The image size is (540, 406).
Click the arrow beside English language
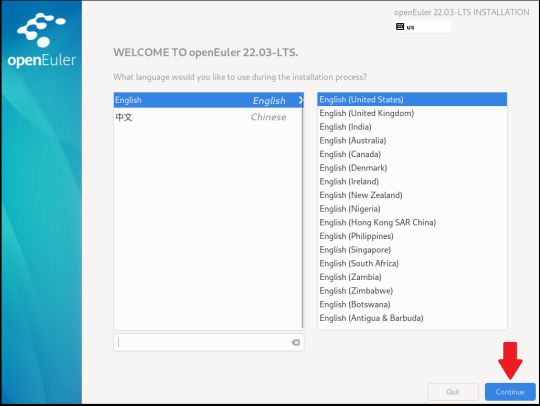pos(301,100)
